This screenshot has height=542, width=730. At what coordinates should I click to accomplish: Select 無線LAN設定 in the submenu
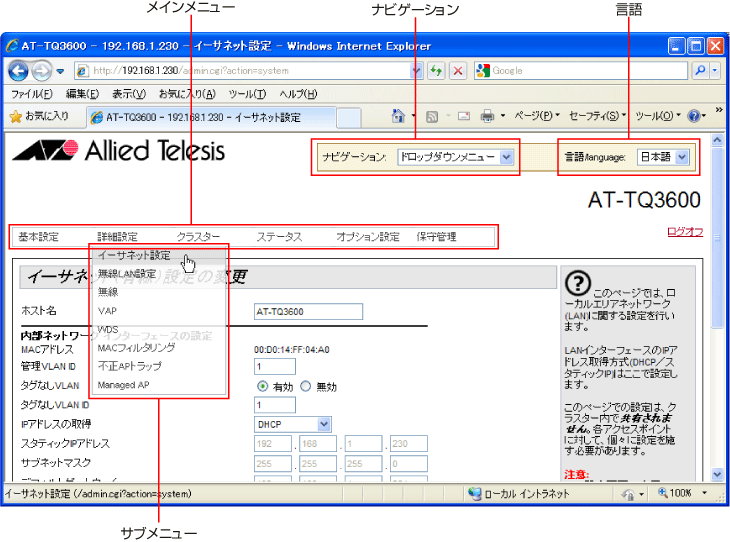(159, 274)
